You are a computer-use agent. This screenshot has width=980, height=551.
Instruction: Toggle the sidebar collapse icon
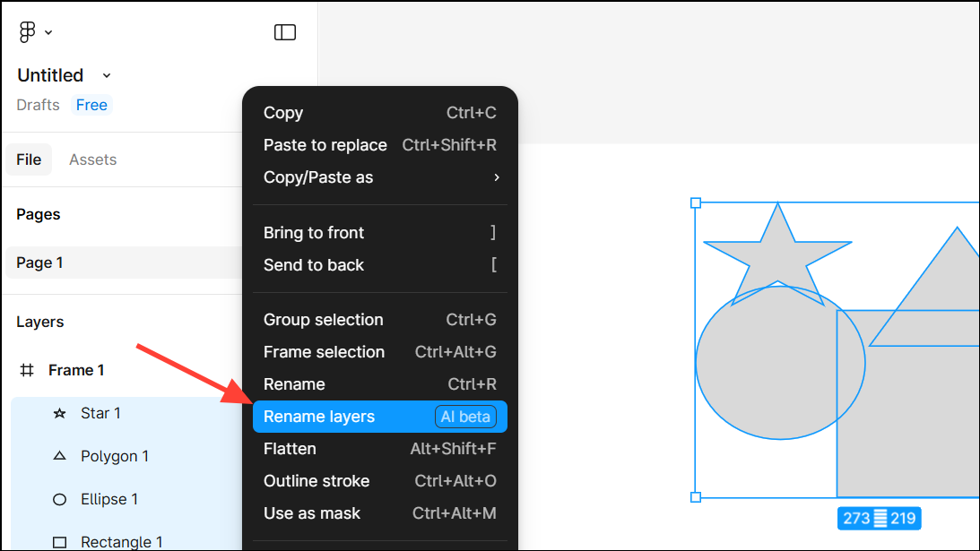tap(285, 32)
